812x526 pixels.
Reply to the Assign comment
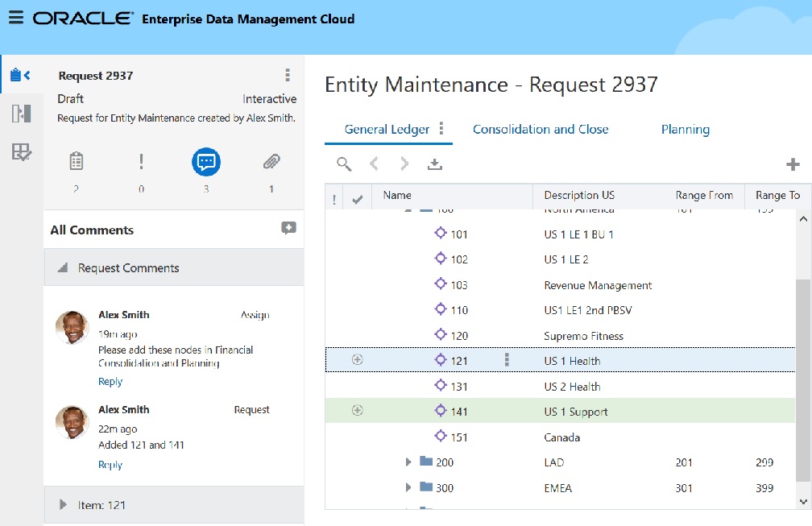(110, 382)
